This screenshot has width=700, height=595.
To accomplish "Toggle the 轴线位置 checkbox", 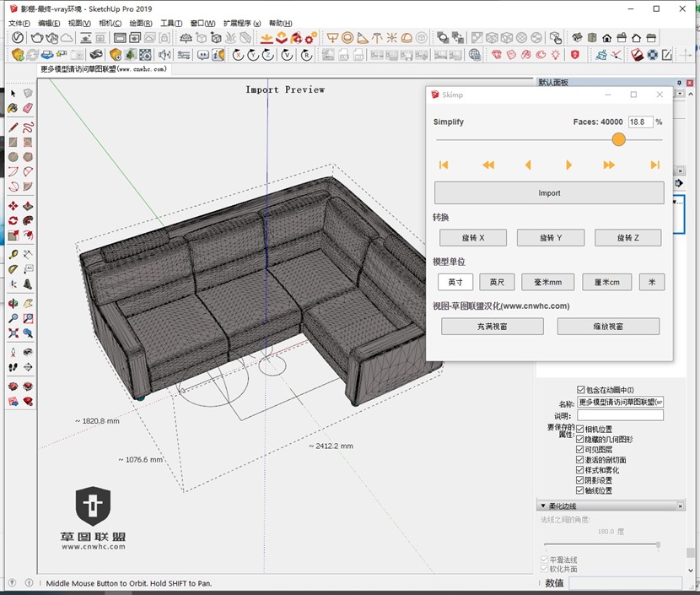I will pyautogui.click(x=580, y=490).
